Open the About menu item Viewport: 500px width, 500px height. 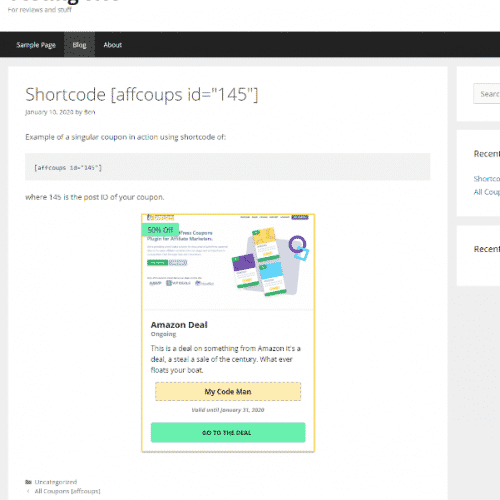(x=113, y=45)
